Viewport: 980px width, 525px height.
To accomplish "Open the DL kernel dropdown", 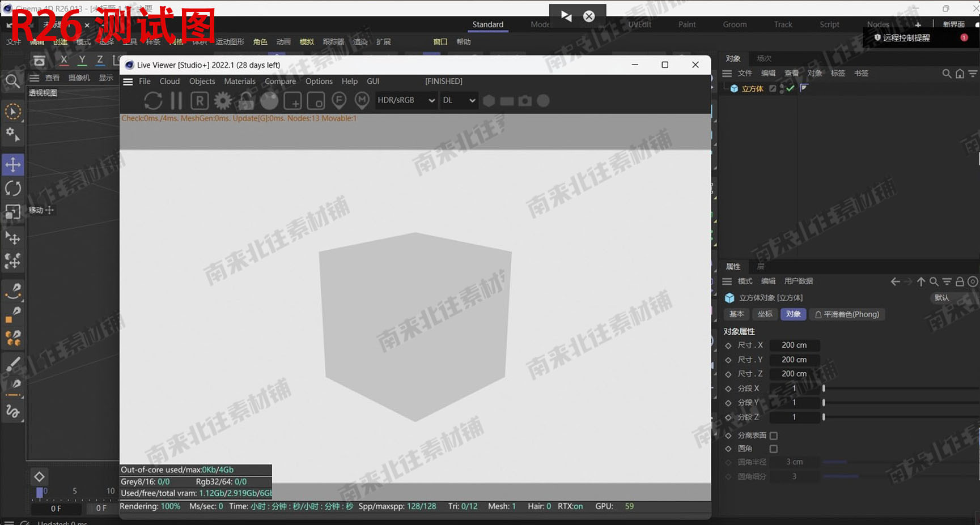I will (x=459, y=100).
